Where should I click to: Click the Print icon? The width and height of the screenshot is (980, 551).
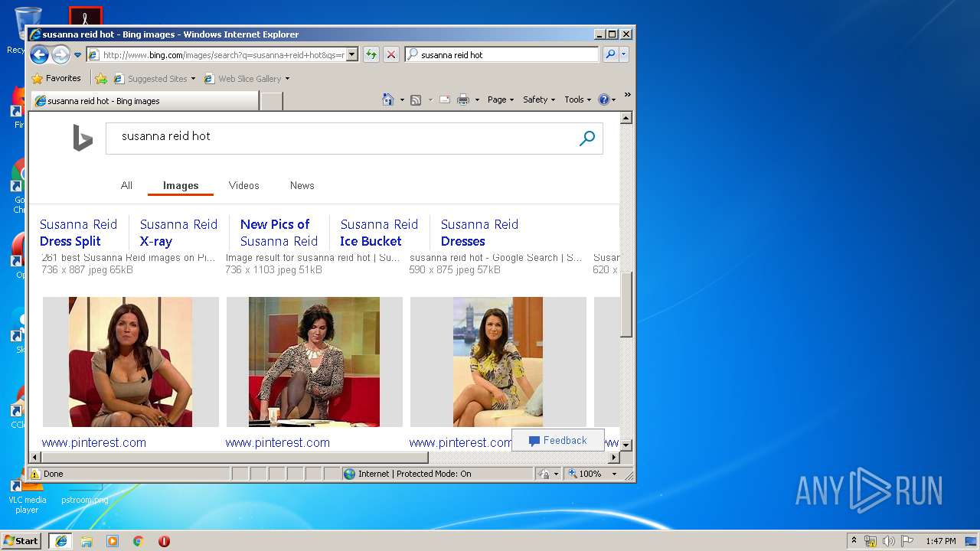pos(463,99)
